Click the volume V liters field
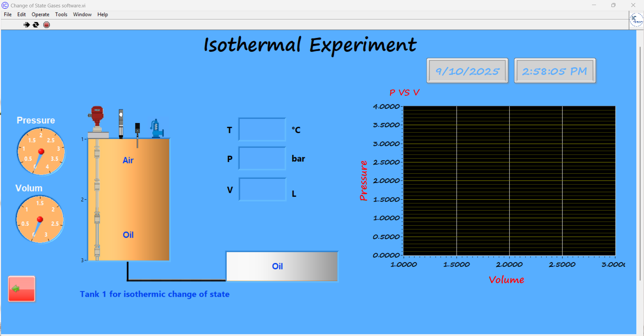This screenshot has width=644, height=336. (262, 189)
